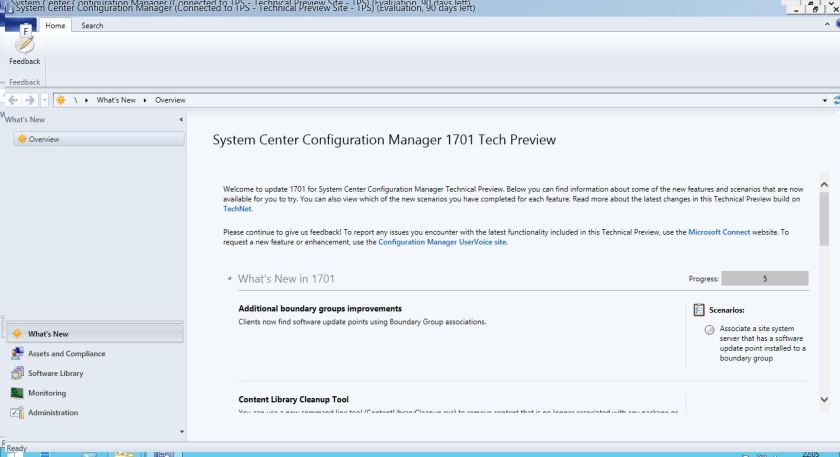840x457 pixels.
Task: Select the Overview tree node
Action: tap(99, 139)
